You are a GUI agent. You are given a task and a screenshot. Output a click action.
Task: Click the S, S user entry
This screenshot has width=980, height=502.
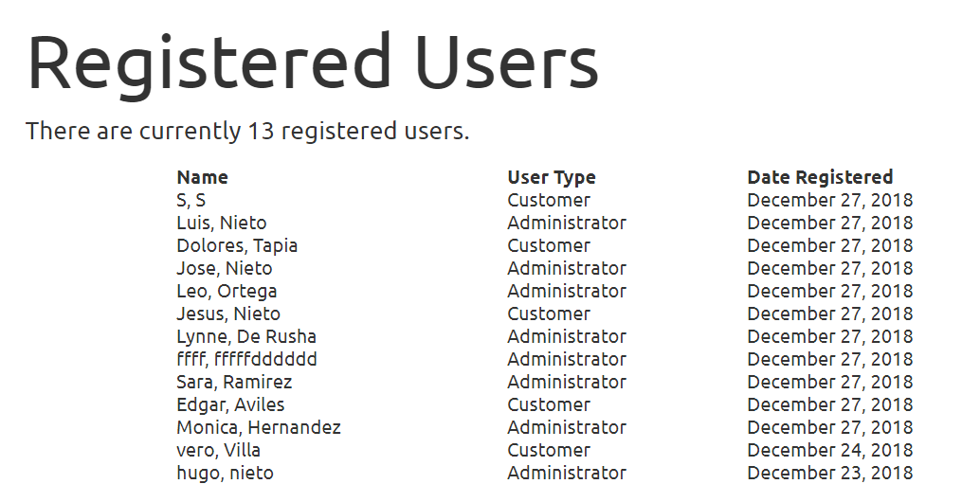[191, 201]
